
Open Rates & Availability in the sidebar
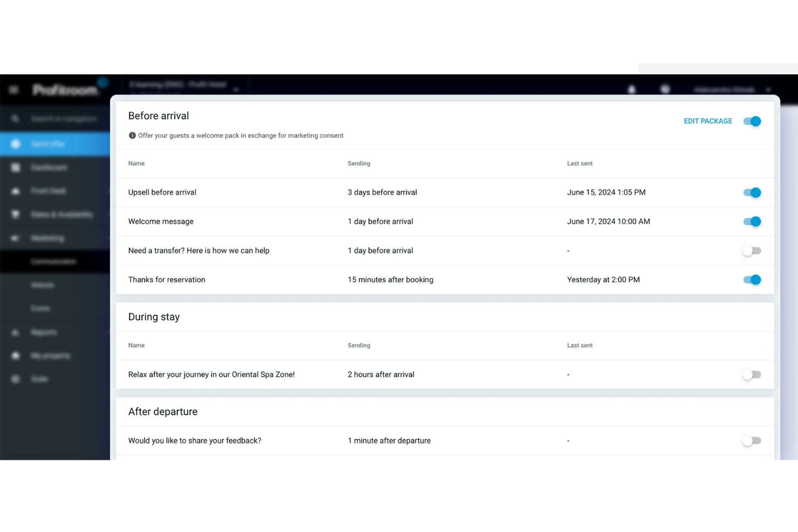[x=61, y=215]
